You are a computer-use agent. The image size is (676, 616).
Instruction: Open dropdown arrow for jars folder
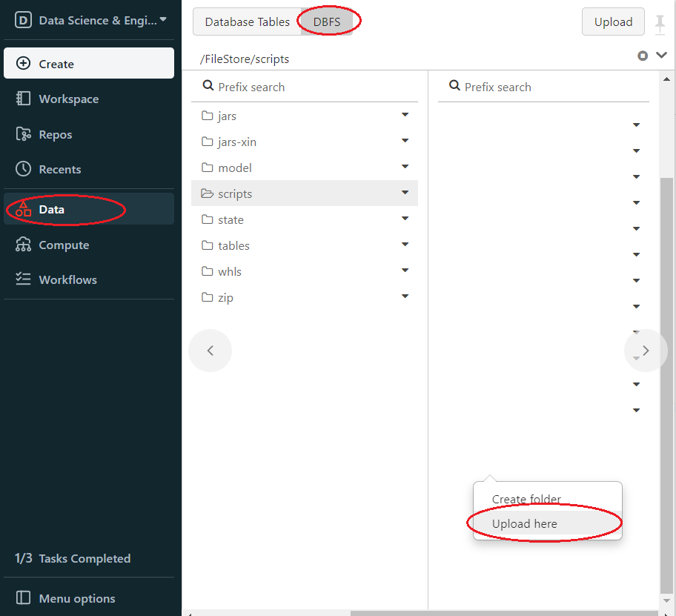(405, 115)
